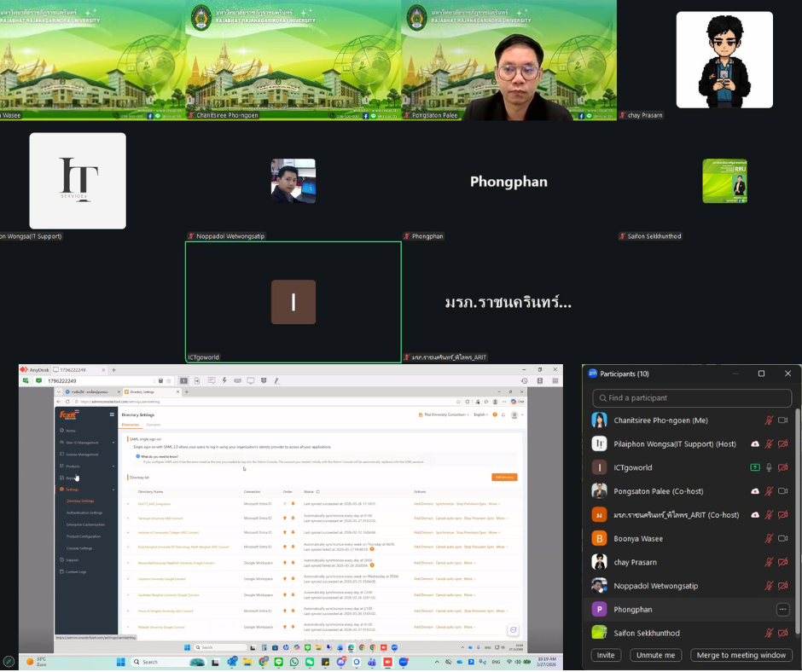Image resolution: width=802 pixels, height=672 pixels.
Task: Click Merge to meeting window
Action: point(741,655)
